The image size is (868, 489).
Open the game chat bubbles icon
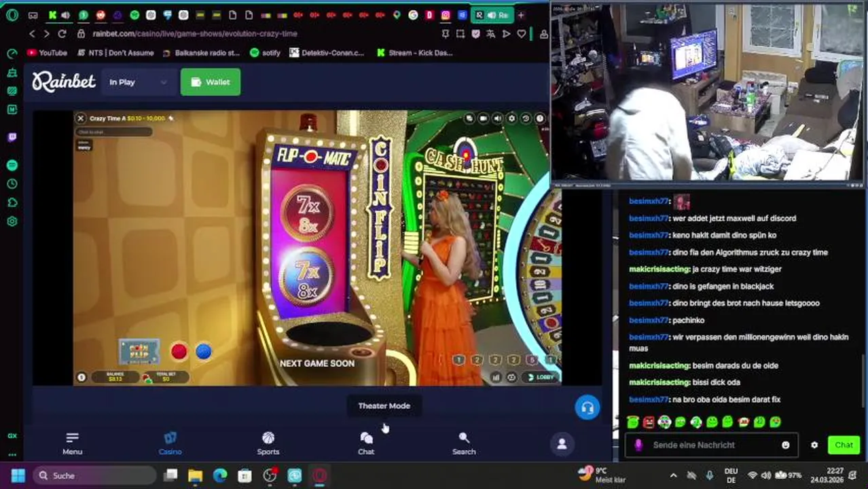coord(469,118)
